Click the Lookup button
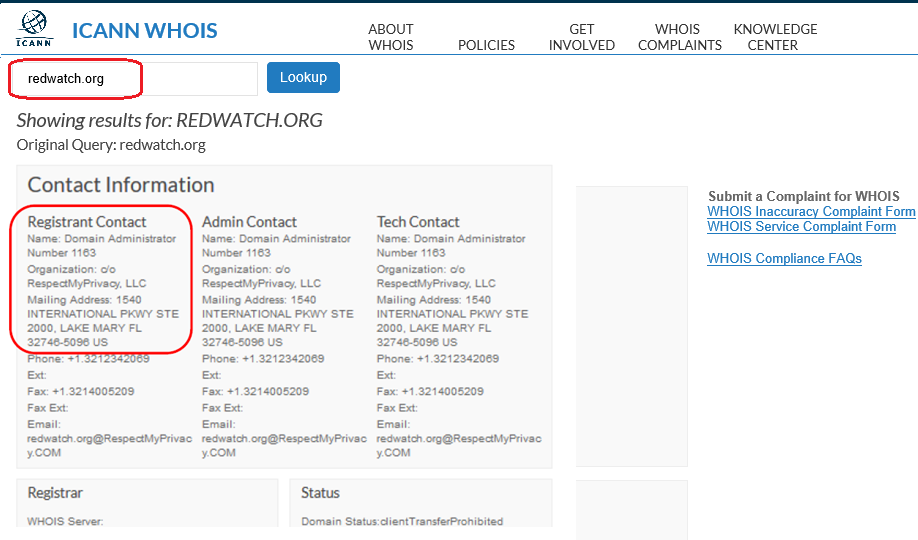Viewport: 918px width, 540px height. point(303,77)
